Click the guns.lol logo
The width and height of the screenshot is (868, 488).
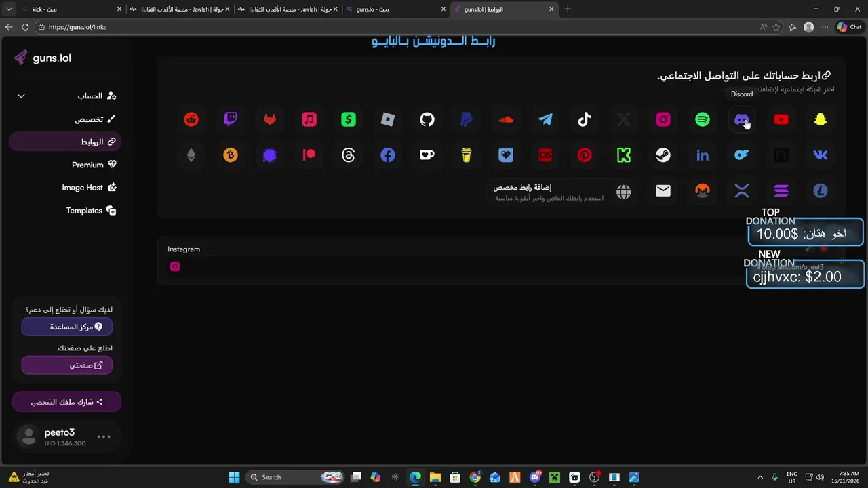43,58
